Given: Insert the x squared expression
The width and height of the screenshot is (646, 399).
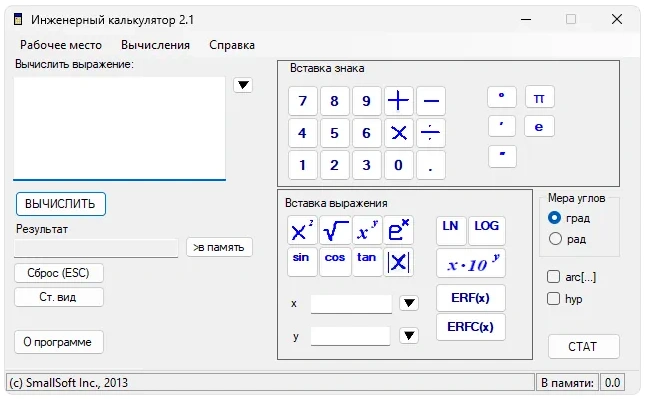Looking at the screenshot, I should 302,230.
